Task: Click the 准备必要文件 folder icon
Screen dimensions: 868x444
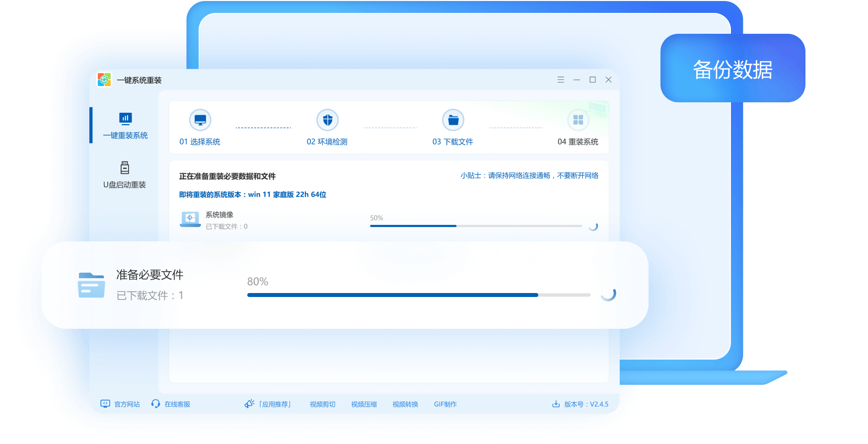Action: tap(91, 285)
